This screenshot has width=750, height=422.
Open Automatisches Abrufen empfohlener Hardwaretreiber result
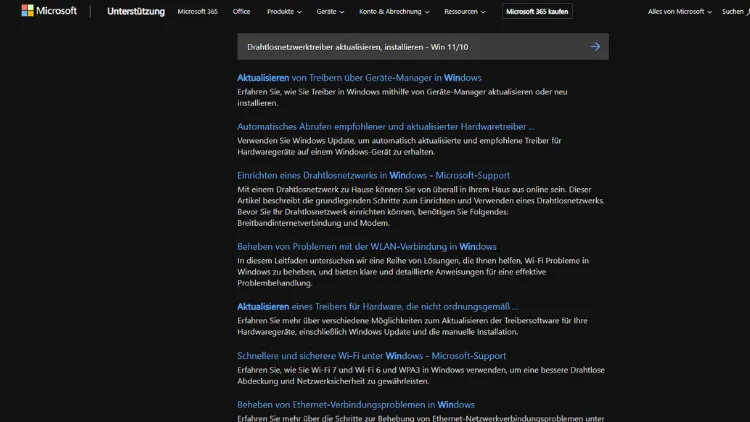pyautogui.click(x=386, y=126)
